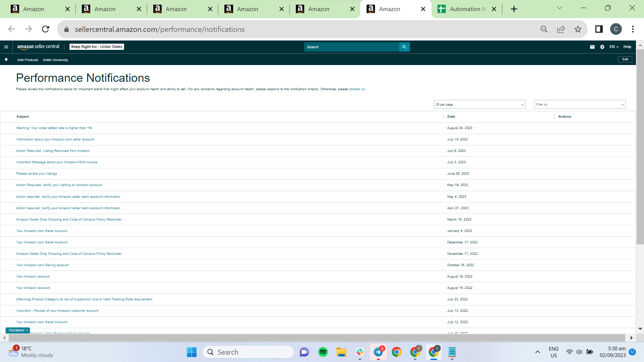Open the Keep Right Inc account switcher
Viewport: 644px width, 362px height.
coord(97,47)
